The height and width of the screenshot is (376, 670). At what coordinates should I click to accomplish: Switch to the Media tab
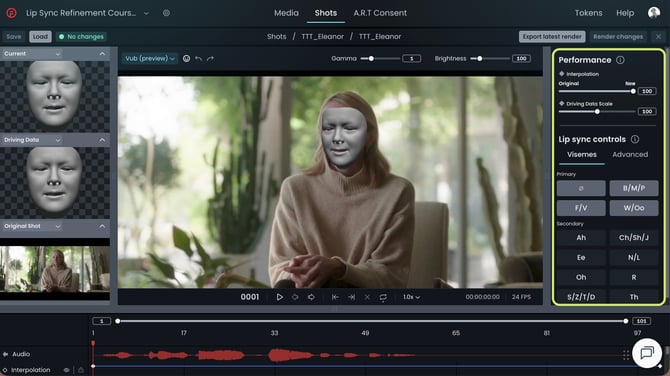tap(286, 13)
